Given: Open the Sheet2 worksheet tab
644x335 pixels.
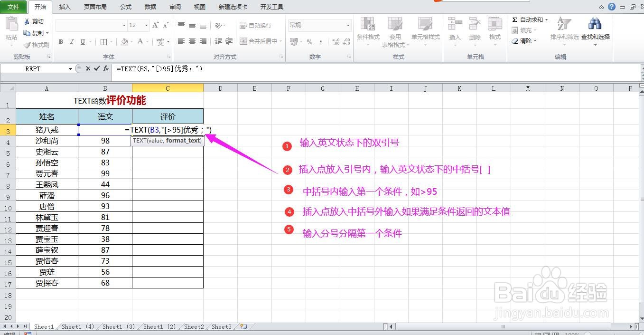Looking at the screenshot, I should click(194, 327).
